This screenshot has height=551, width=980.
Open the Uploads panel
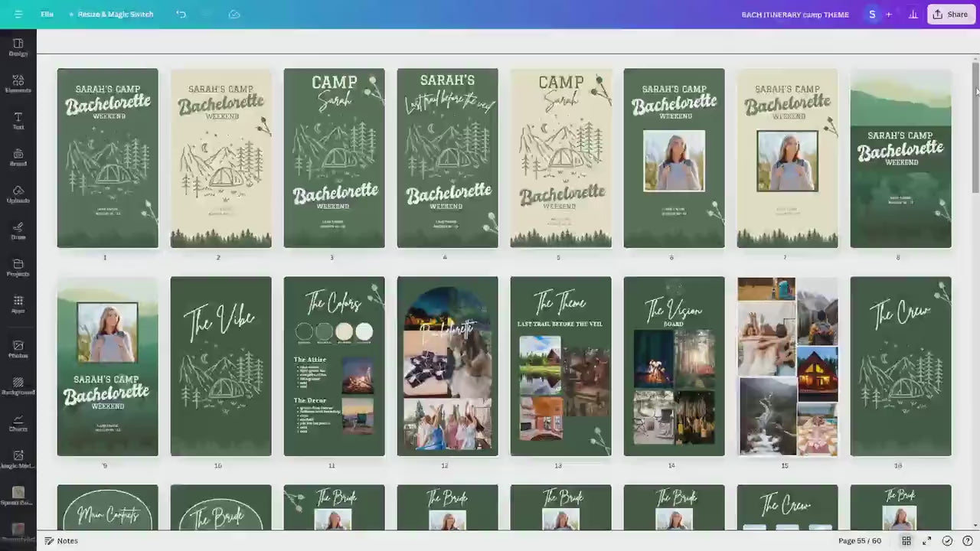tap(18, 194)
